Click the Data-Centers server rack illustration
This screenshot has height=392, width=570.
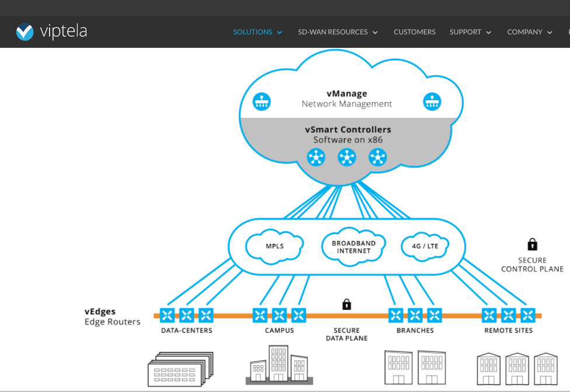click(x=180, y=369)
